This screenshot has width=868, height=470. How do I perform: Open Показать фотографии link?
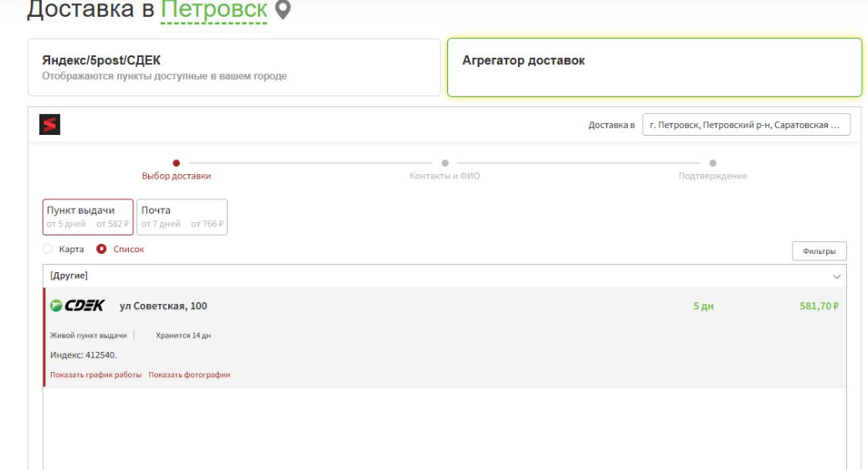coord(189,374)
